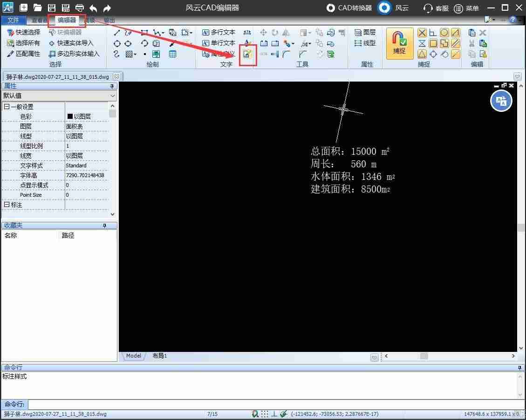Pin the 属性 panel
The height and width of the screenshot is (420, 526).
click(x=112, y=86)
